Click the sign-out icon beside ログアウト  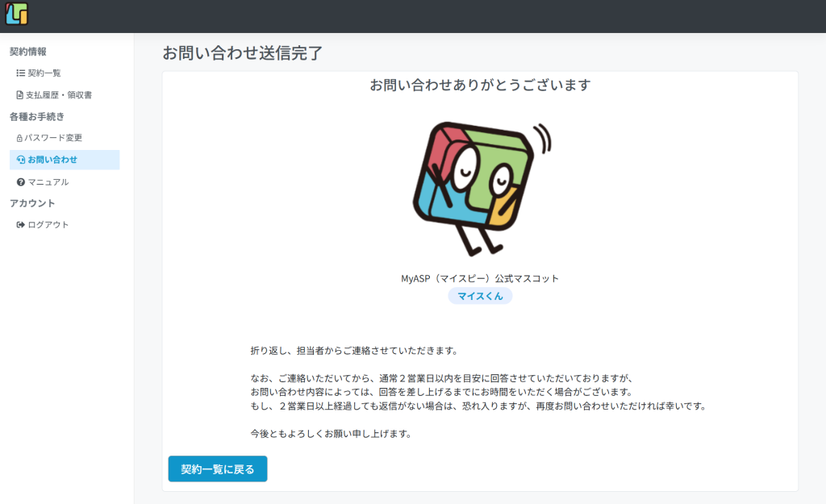tap(21, 225)
